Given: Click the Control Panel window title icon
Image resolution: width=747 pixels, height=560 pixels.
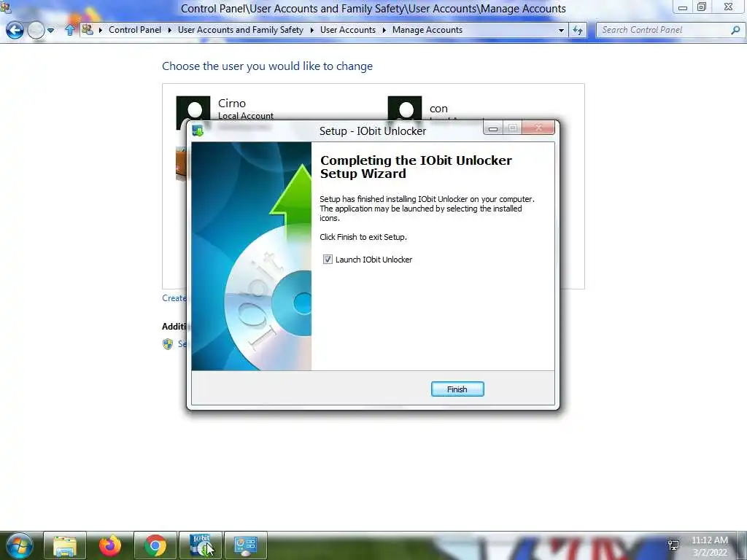Looking at the screenshot, I should pos(5,7).
